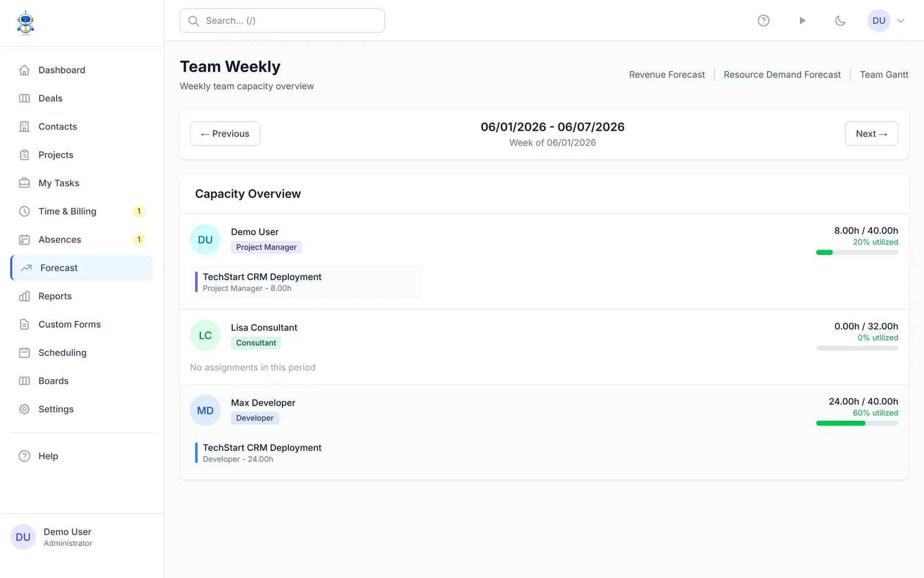Click the Search input field
This screenshot has height=578, width=924.
click(282, 21)
